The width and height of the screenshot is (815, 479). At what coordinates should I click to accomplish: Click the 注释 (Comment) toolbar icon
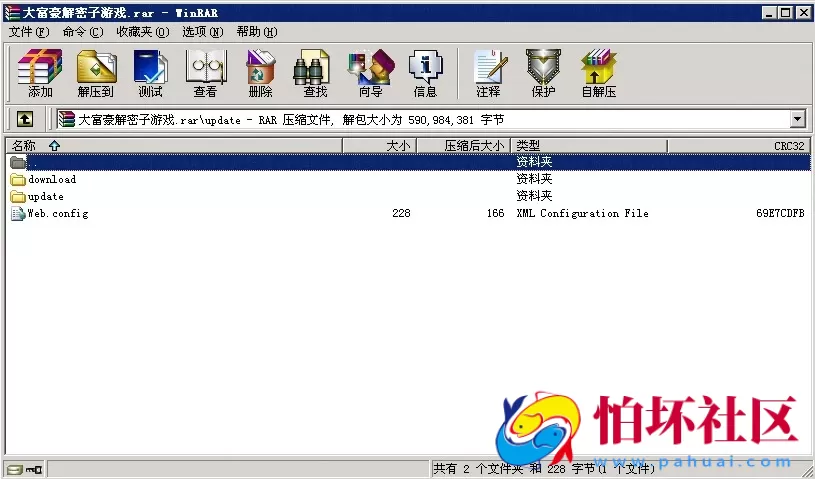488,74
